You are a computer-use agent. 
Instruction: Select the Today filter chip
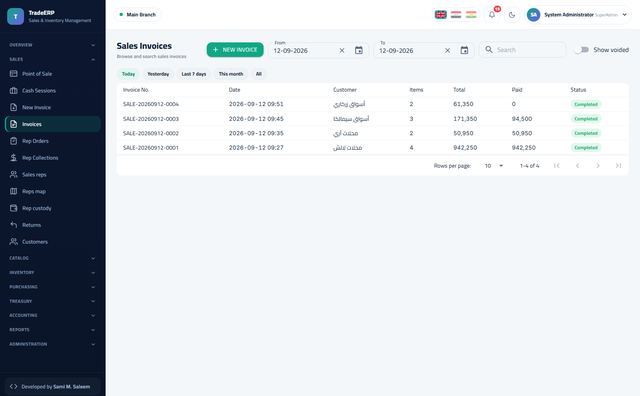click(x=128, y=74)
